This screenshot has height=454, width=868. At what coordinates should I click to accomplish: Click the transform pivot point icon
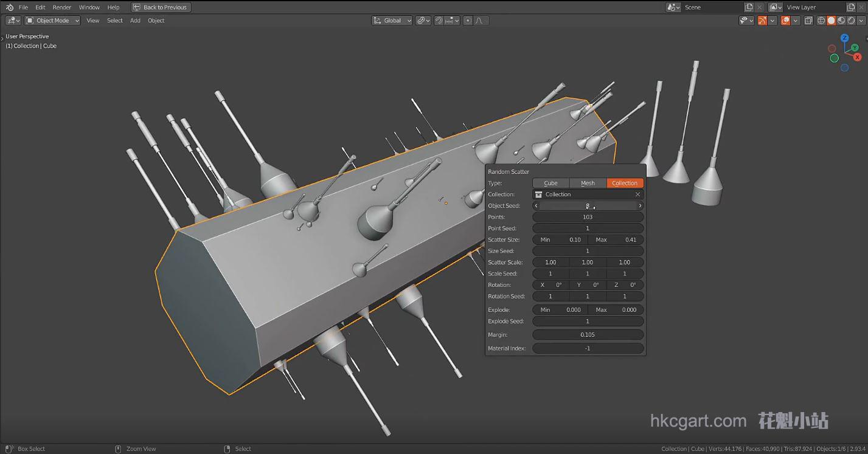tap(423, 20)
